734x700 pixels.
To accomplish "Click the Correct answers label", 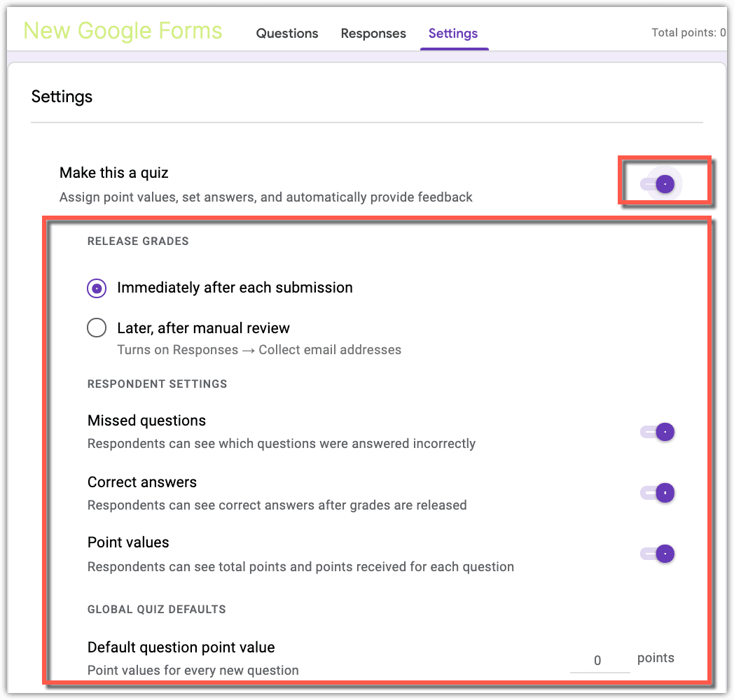I will pos(142,482).
